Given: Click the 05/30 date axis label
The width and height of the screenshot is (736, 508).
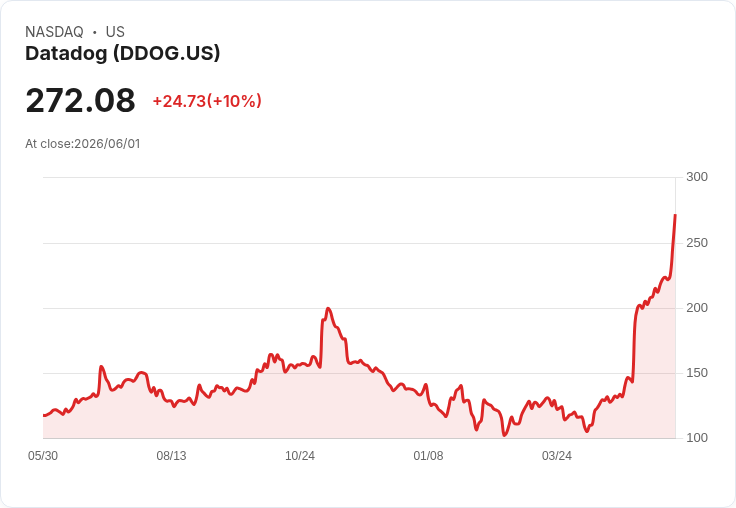Looking at the screenshot, I should 43,456.
